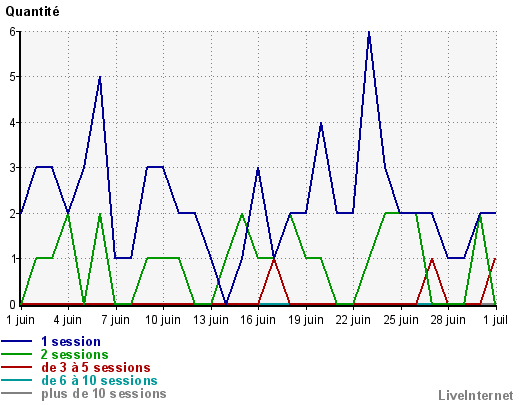Click the blue peak at value 4
The width and height of the screenshot is (520, 405).
[321, 124]
